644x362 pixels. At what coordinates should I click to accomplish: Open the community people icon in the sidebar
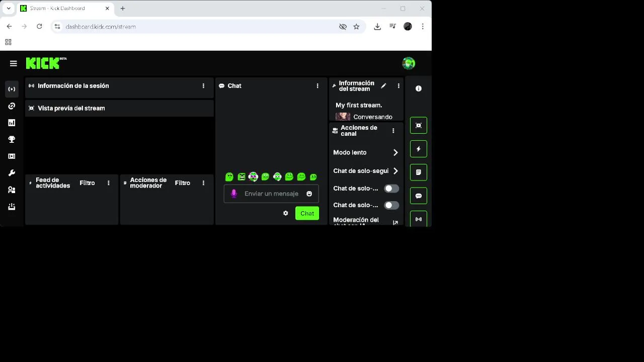[12, 190]
